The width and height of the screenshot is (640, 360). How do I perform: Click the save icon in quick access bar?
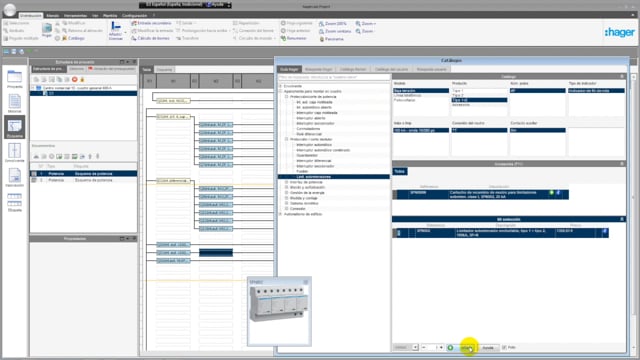14,51
